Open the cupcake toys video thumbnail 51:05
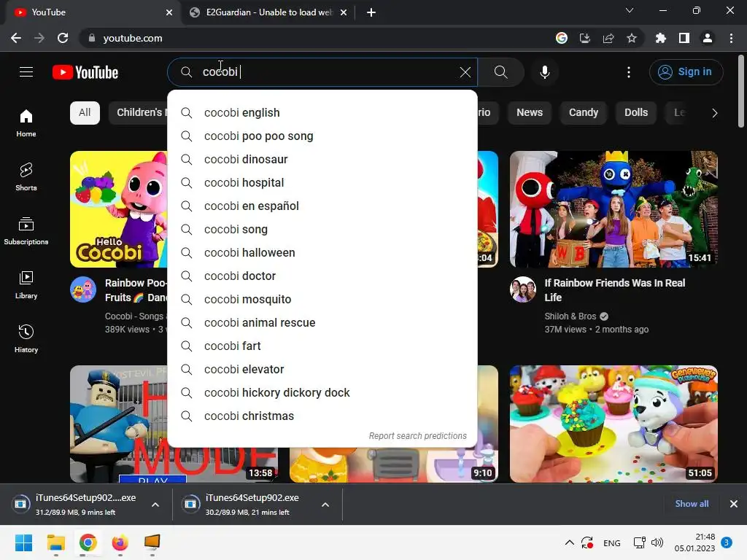This screenshot has width=747, height=560. tap(614, 424)
